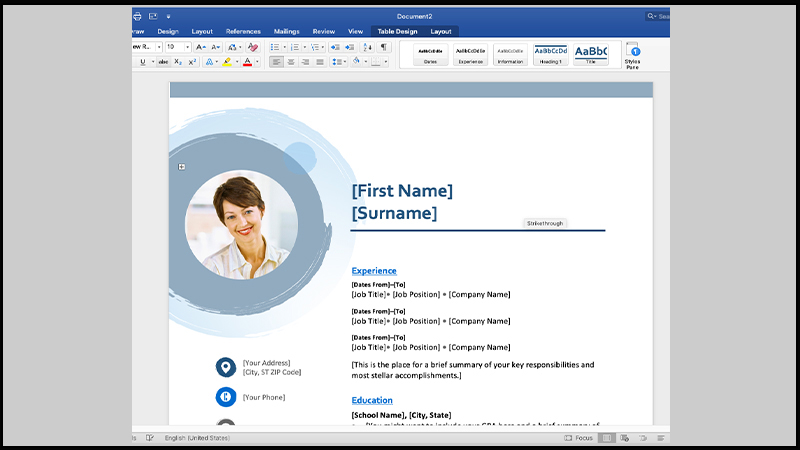Expand the font color dropdown arrow
The height and width of the screenshot is (450, 800).
tap(258, 62)
